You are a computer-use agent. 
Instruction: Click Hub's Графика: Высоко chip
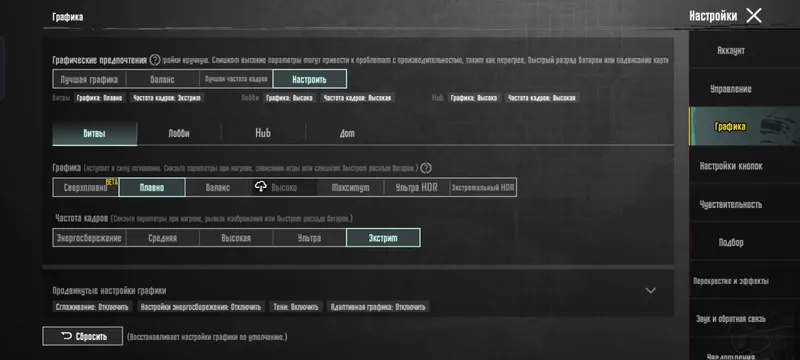click(473, 97)
